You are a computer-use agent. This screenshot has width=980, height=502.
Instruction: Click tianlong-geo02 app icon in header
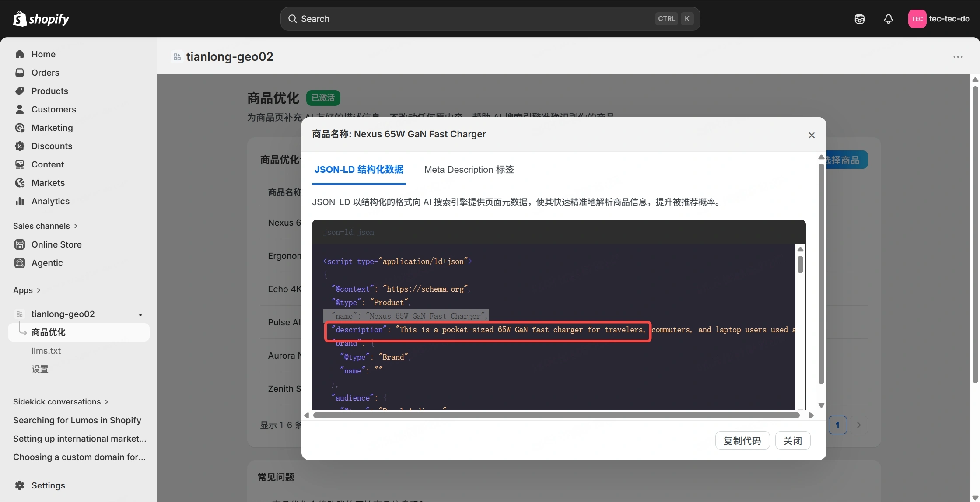pos(177,57)
